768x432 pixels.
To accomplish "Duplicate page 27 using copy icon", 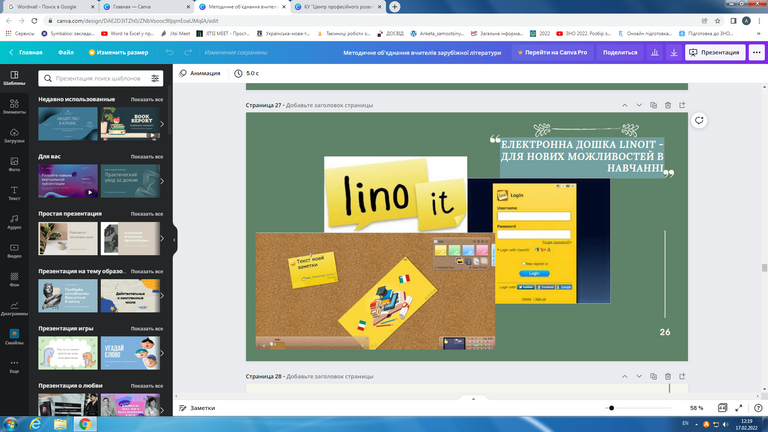I will 654,105.
